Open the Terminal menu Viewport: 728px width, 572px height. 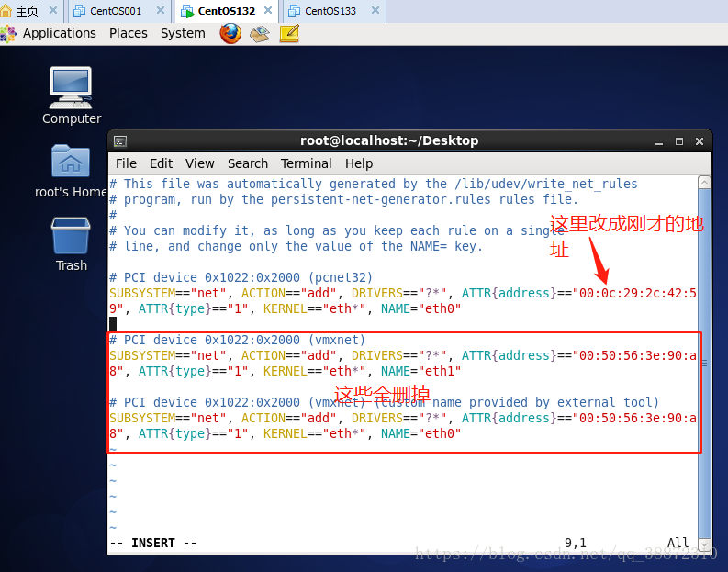pyautogui.click(x=306, y=163)
